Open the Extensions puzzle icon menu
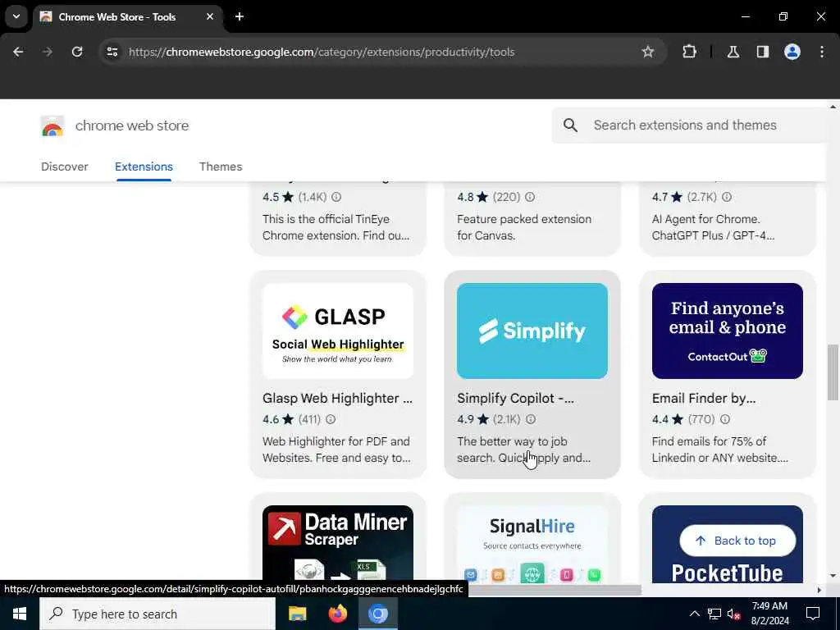The image size is (840, 630). point(689,52)
